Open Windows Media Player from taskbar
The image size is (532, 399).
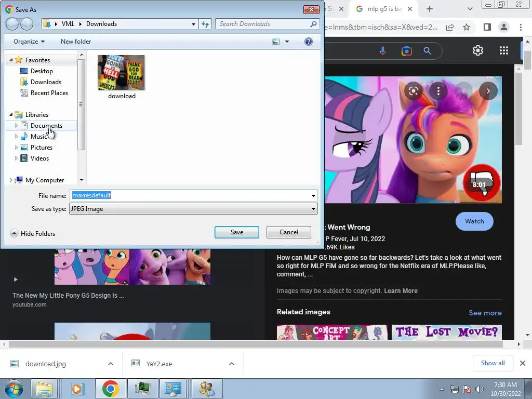coord(77,389)
